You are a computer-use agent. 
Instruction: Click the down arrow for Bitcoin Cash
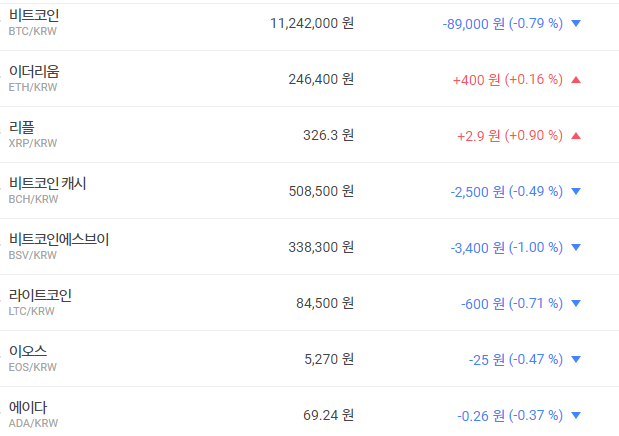575,191
